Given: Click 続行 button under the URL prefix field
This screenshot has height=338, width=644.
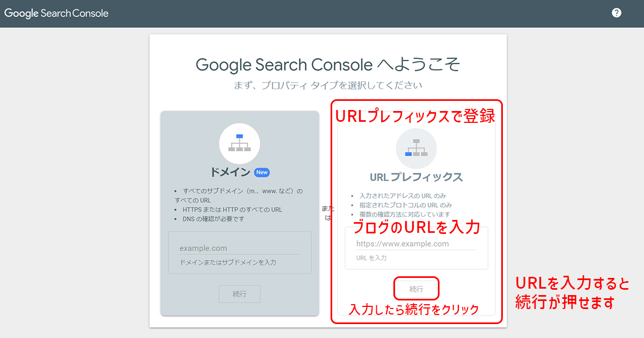Looking at the screenshot, I should pos(416,289).
